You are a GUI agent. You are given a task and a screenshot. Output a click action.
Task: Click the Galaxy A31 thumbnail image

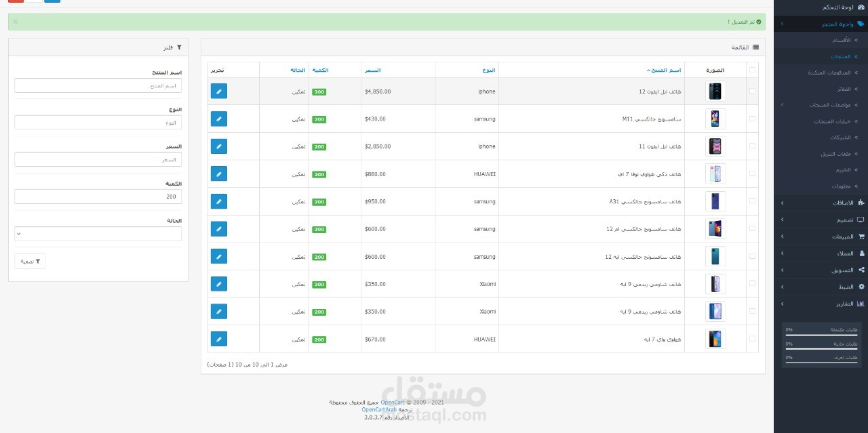point(715,201)
